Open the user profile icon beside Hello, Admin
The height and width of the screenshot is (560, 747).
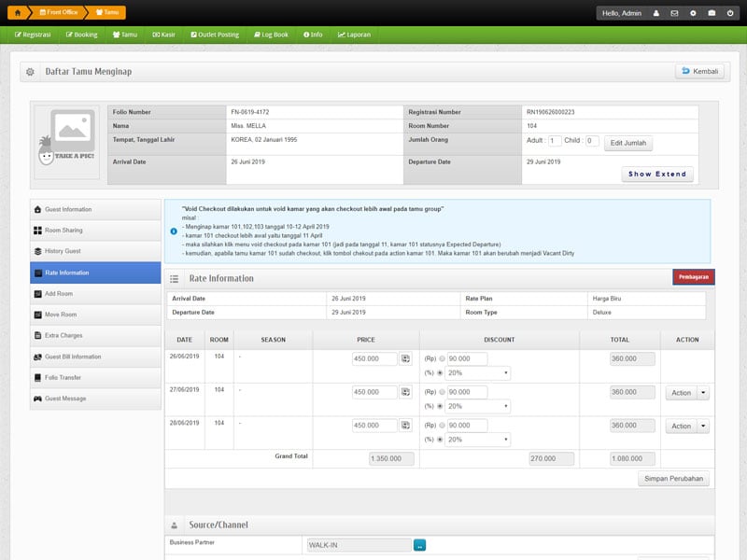[655, 13]
